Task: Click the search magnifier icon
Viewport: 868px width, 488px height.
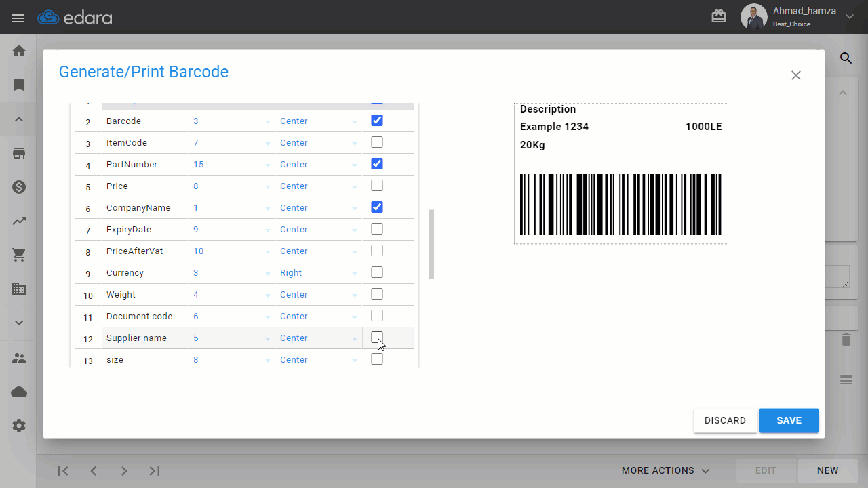Action: point(846,58)
